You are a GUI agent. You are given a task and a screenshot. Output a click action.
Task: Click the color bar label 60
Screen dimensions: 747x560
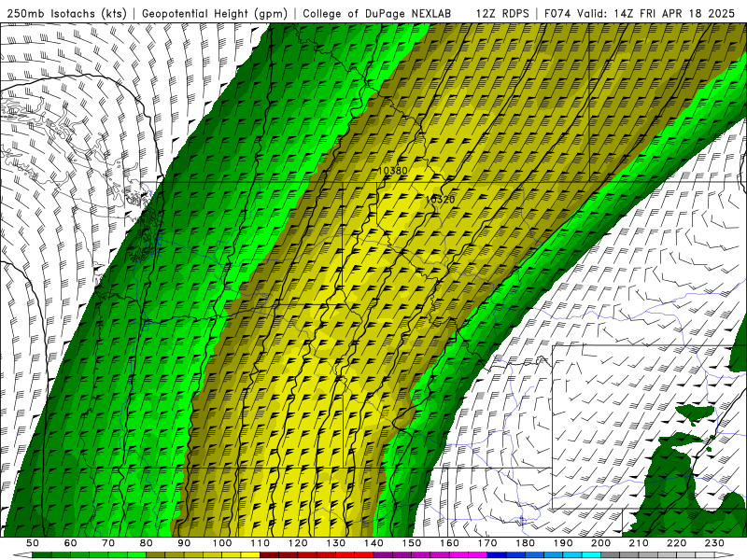click(71, 543)
